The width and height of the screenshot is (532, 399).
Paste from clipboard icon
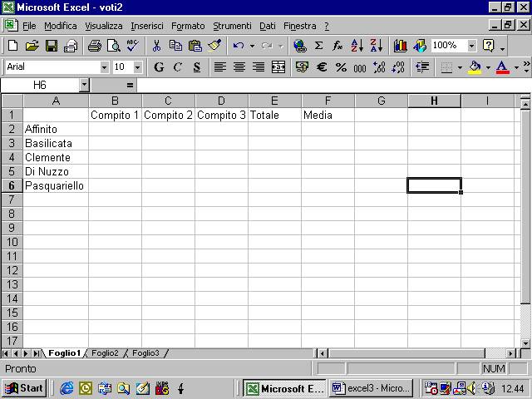pyautogui.click(x=195, y=46)
